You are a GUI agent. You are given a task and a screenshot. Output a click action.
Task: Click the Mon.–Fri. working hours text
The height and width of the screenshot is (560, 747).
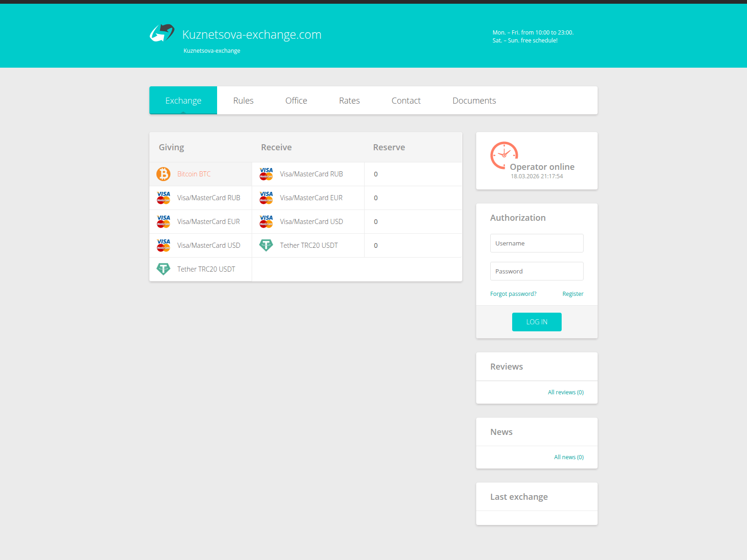coord(533,33)
